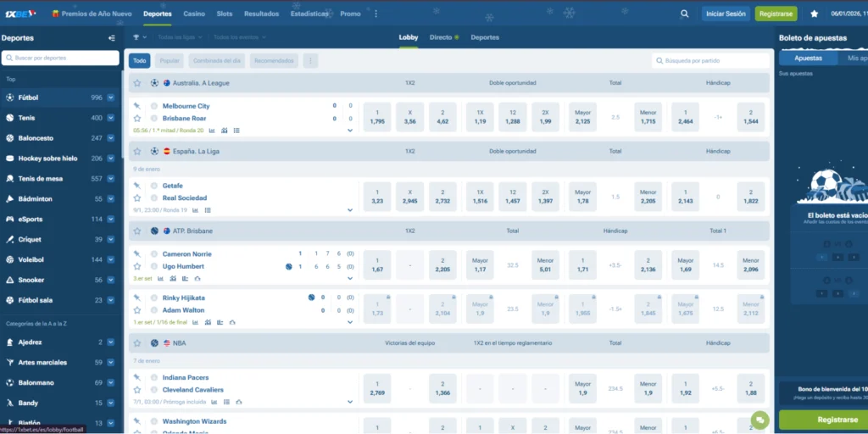Open statistics chart icon for Norrie-Humbert match
The width and height of the screenshot is (868, 434).
click(160, 278)
